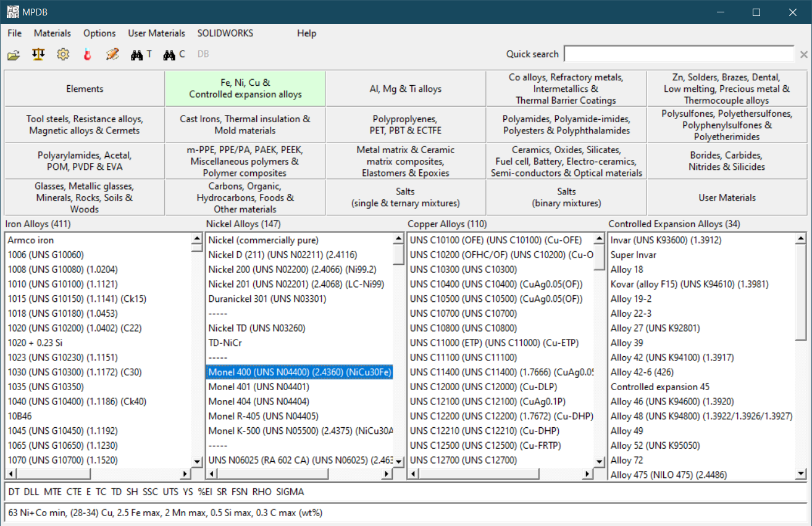Click the pencil and paper icon

pos(112,55)
